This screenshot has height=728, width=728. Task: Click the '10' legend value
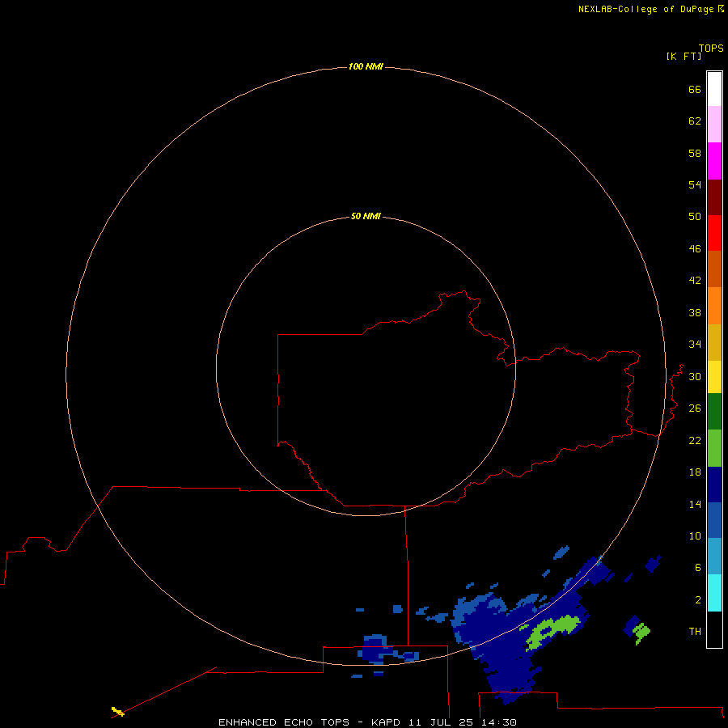[695, 536]
